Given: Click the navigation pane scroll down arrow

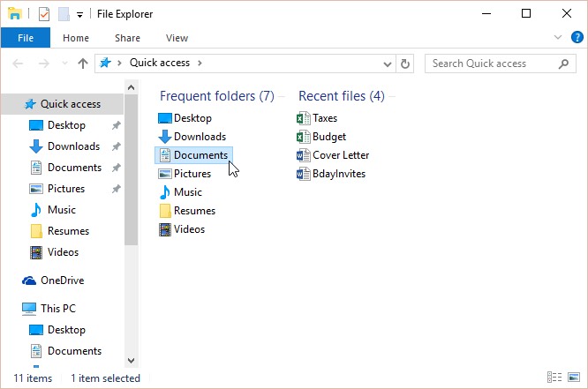Looking at the screenshot, I should point(132,360).
